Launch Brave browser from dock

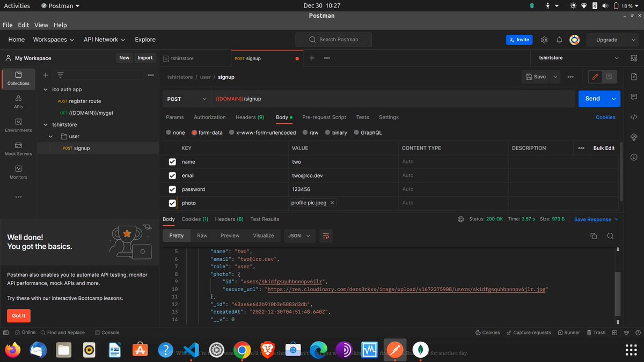click(267, 350)
